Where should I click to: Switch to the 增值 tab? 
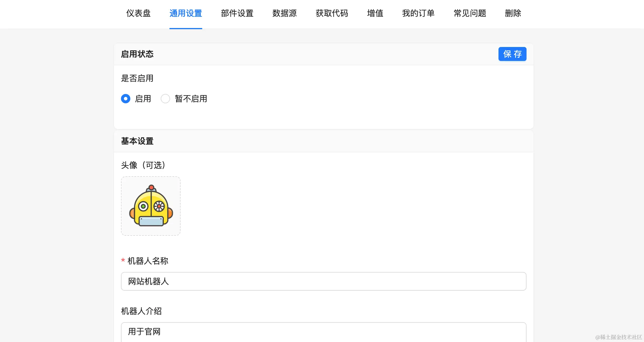[x=375, y=13]
